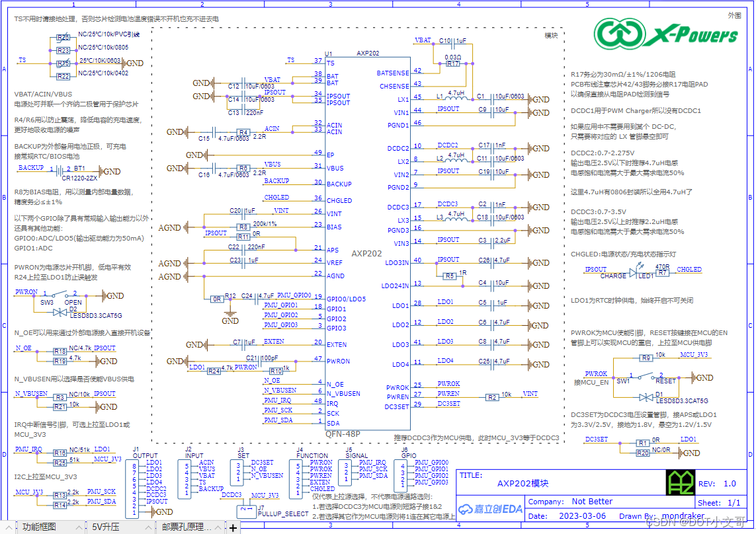Click the green logo icon beside REV 1.0

point(682,483)
